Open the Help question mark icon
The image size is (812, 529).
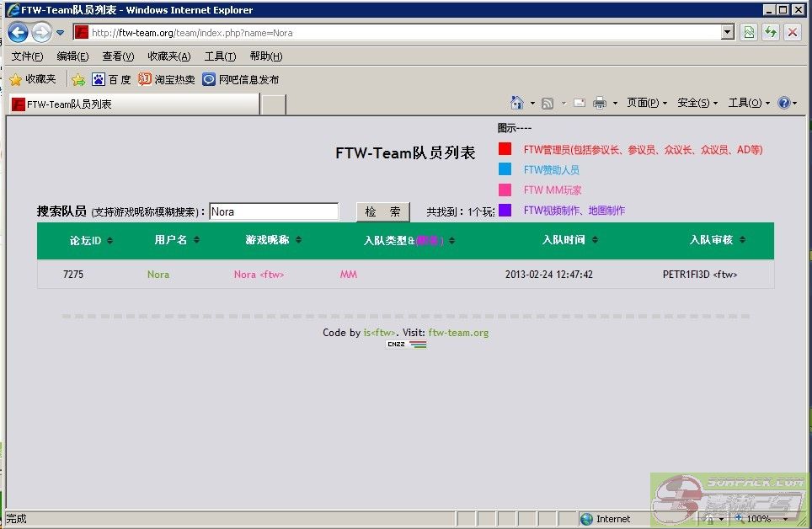pyautogui.click(x=783, y=103)
